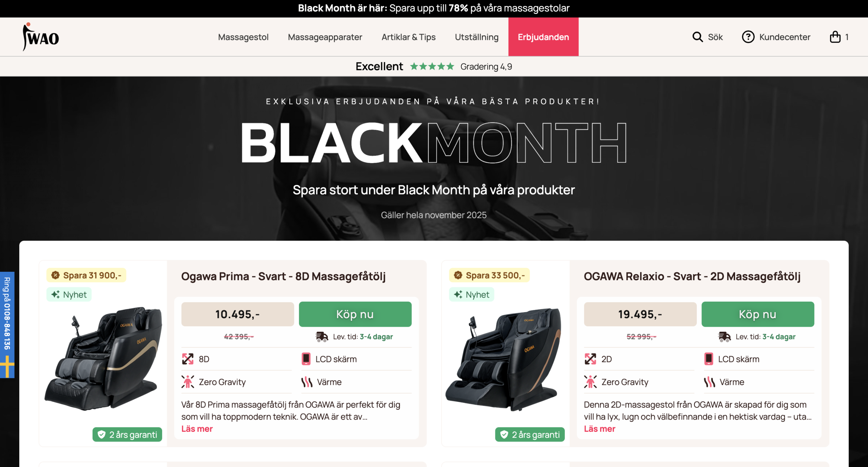The height and width of the screenshot is (467, 868).
Task: Open the Massageapparater menu item
Action: 325,37
